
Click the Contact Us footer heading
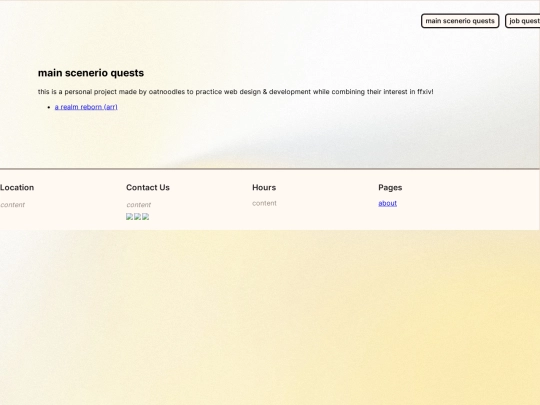click(148, 187)
